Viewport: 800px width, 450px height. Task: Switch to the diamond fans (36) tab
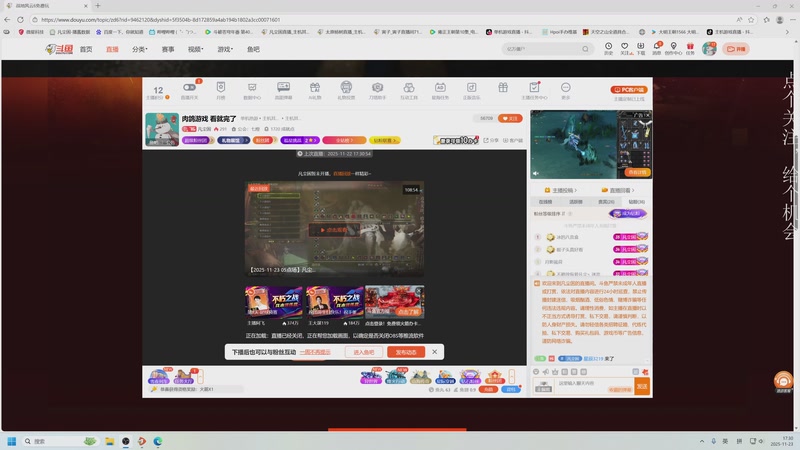tap(636, 202)
